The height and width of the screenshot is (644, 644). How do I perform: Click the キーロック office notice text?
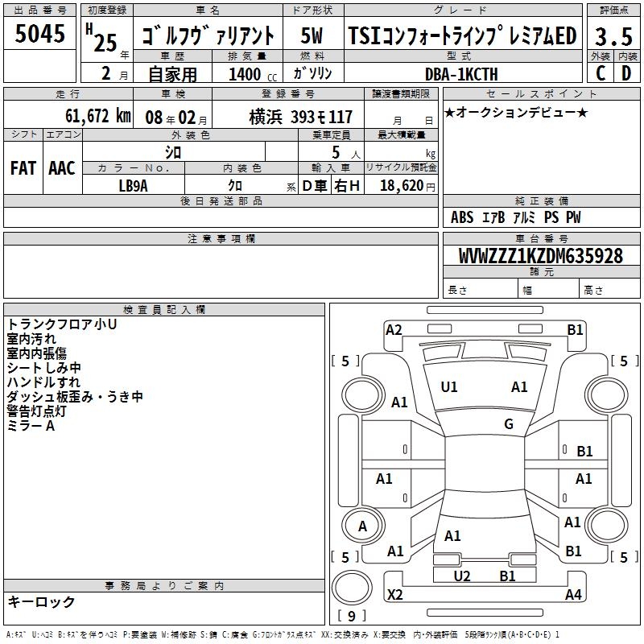click(x=41, y=601)
